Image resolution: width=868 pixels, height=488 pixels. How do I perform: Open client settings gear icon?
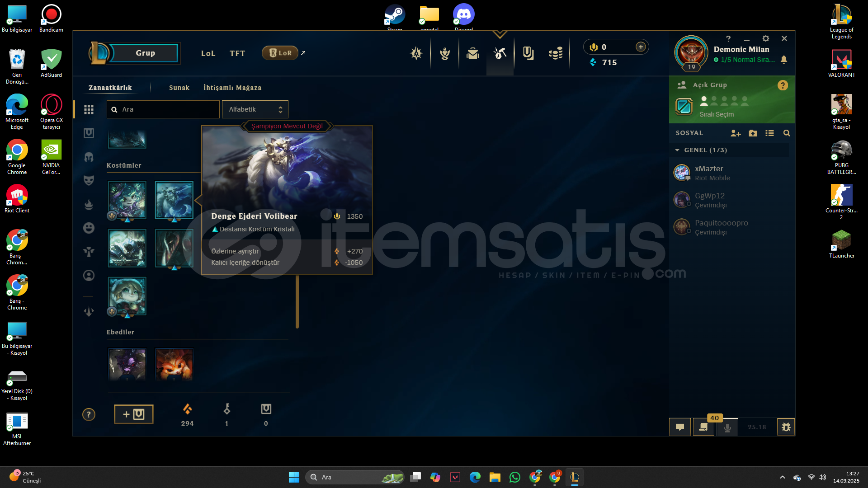tap(765, 38)
